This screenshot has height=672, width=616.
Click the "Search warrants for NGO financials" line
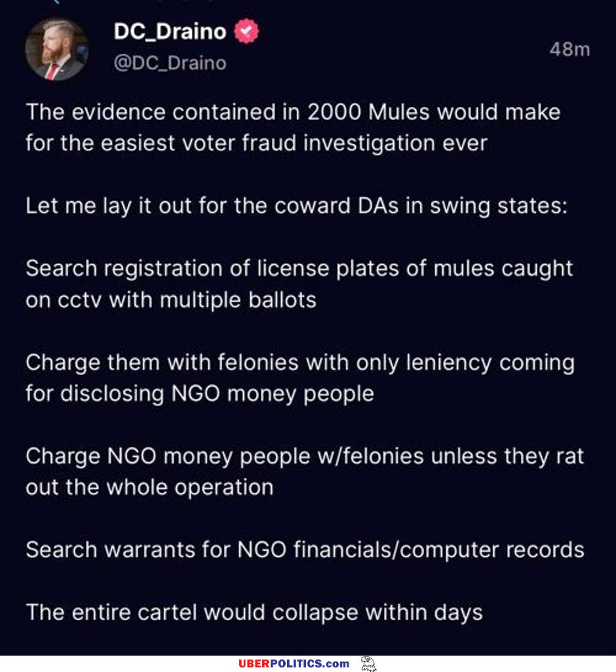tap(305, 550)
